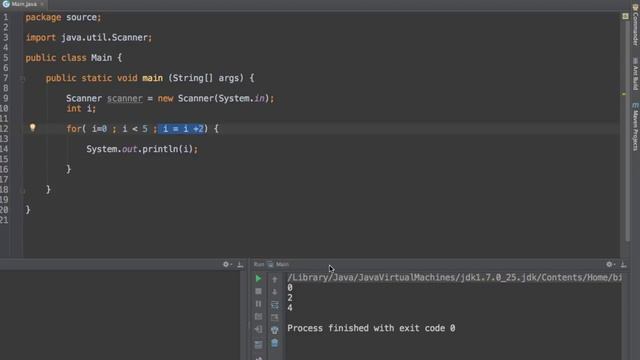Select the Main tab in Run panel
The height and width of the screenshot is (360, 640).
tap(278, 264)
